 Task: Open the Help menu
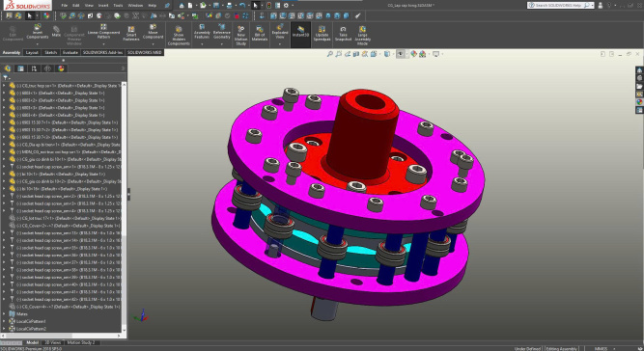coord(152,6)
